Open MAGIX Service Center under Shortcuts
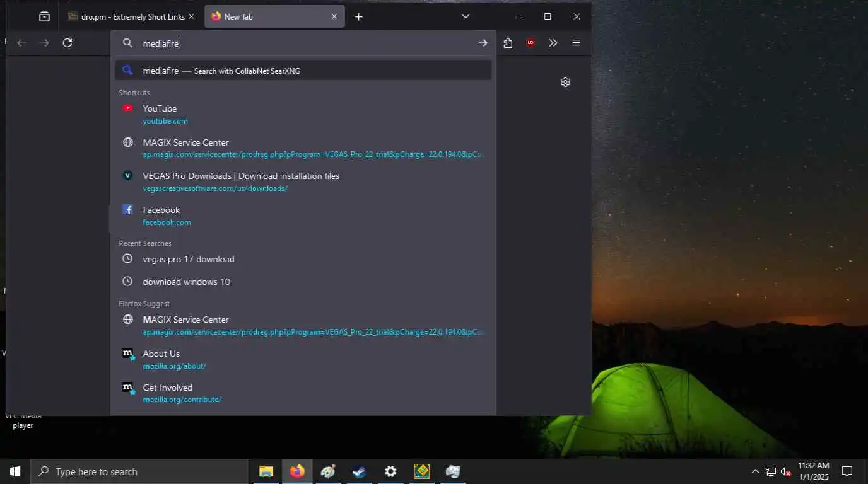The height and width of the screenshot is (484, 868). (x=303, y=148)
